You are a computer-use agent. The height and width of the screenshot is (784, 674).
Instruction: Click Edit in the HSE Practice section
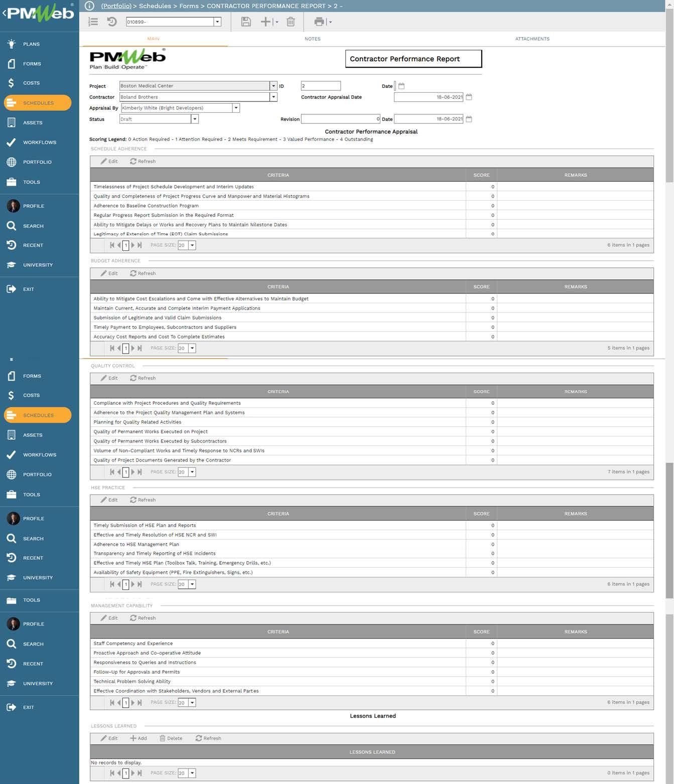(x=109, y=500)
